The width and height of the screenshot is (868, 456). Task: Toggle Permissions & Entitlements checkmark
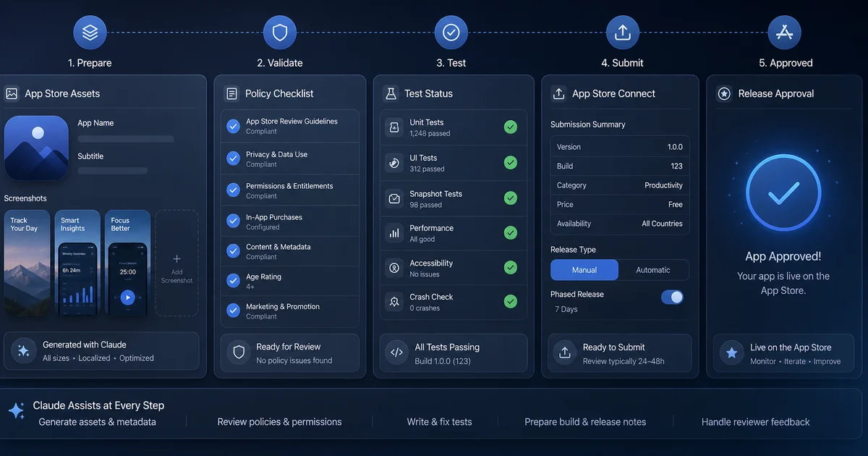pos(233,190)
